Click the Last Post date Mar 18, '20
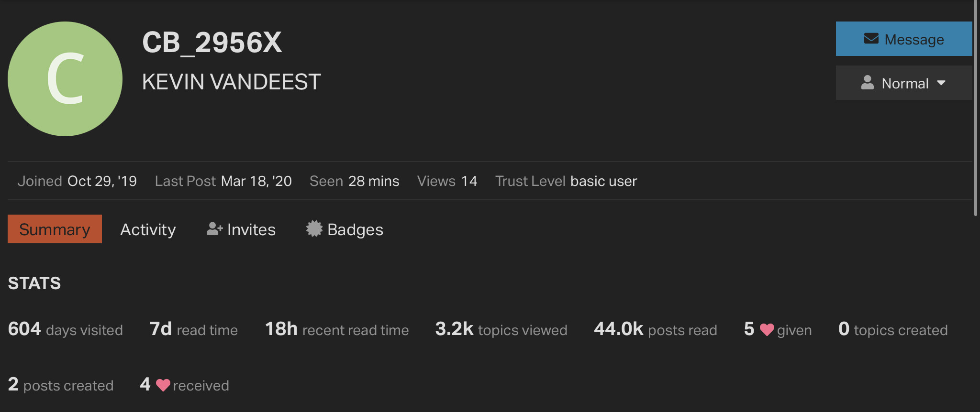The image size is (980, 412). (x=256, y=181)
